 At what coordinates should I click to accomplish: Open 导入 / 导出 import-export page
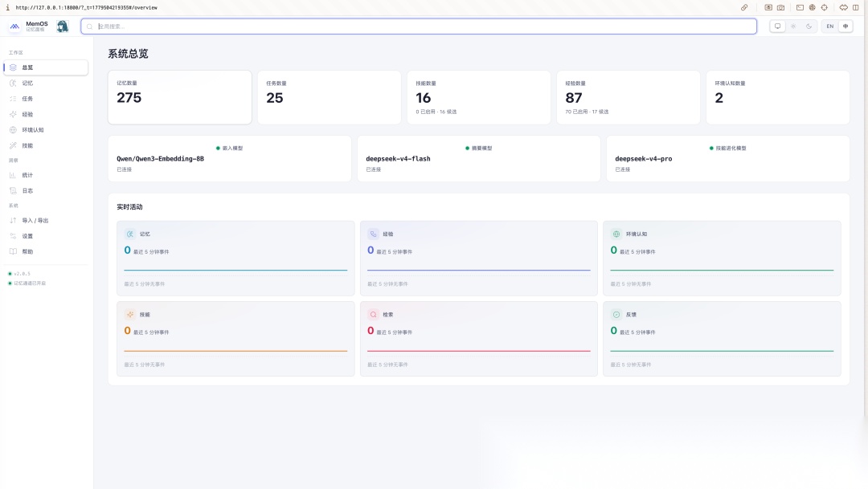(x=46, y=220)
